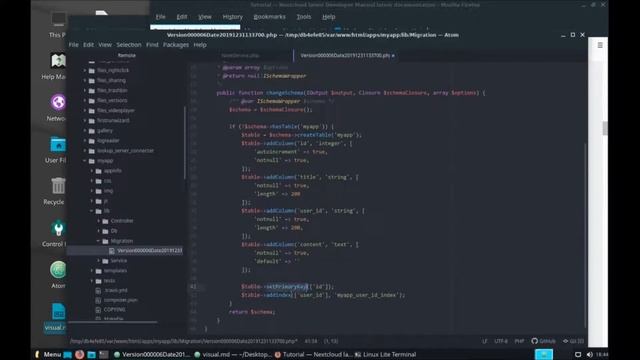Open the Atom View menu
The width and height of the screenshot is (640, 360).
coord(105,45)
